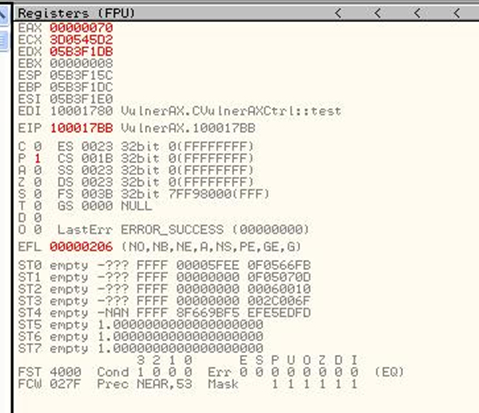The width and height of the screenshot is (479, 413).
Task: Select FS segment value 003B
Action: tap(97, 194)
